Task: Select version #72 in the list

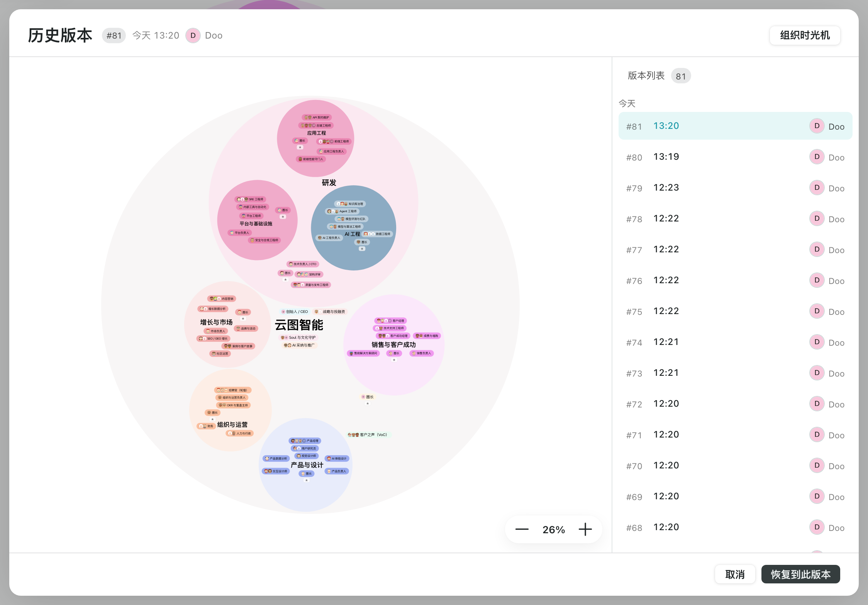Action: [735, 404]
